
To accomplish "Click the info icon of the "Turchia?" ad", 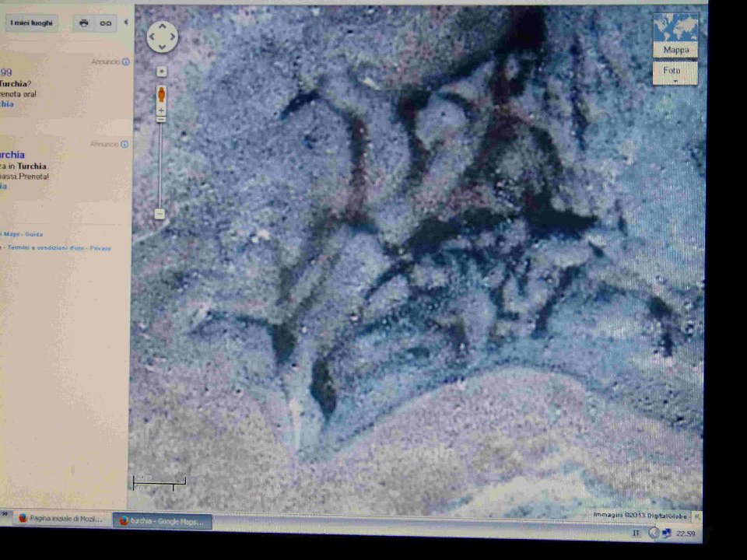I will point(125,61).
